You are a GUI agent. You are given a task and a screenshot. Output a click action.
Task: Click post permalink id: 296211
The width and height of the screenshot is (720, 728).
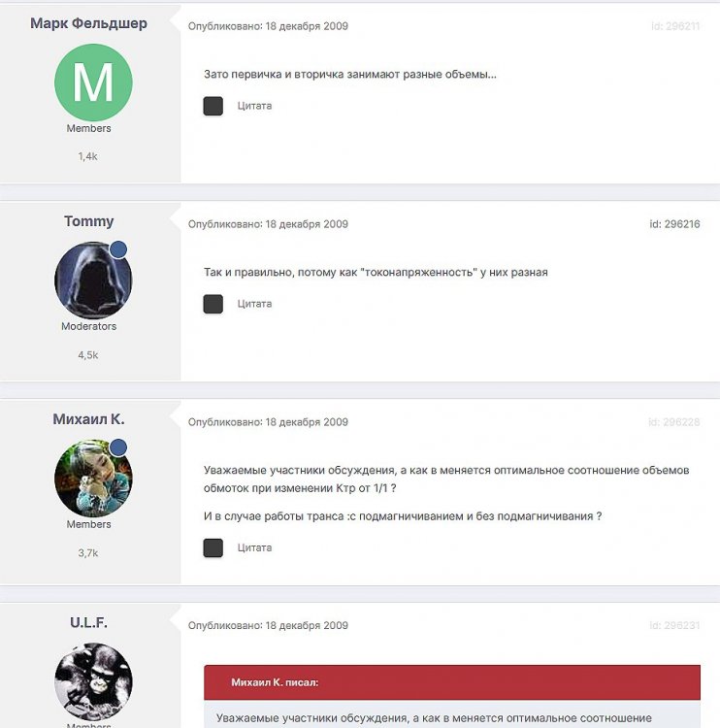coord(675,26)
